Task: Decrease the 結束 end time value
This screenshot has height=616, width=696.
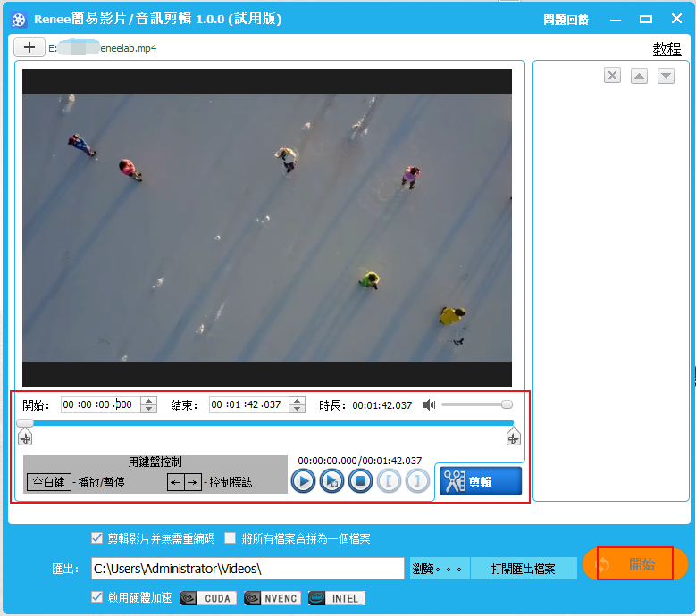Action: 298,409
